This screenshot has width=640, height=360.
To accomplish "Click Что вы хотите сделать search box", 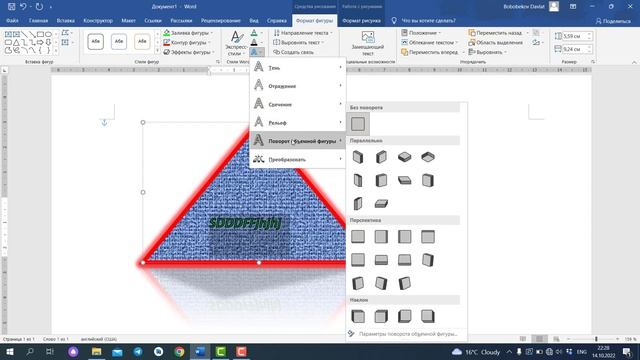I will (x=429, y=20).
